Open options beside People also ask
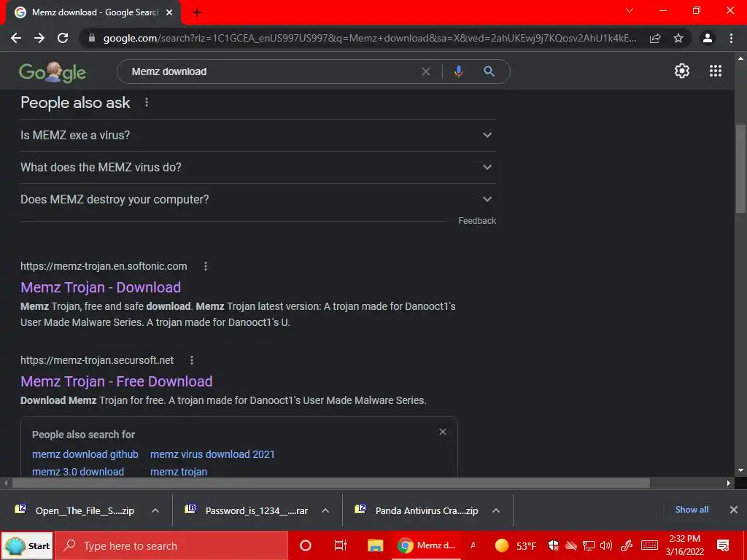 coord(147,102)
